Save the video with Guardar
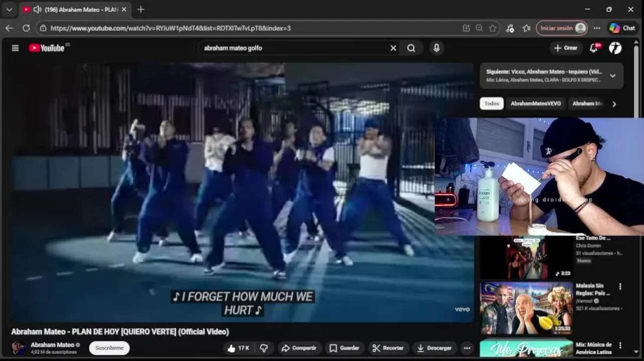 tap(344, 348)
